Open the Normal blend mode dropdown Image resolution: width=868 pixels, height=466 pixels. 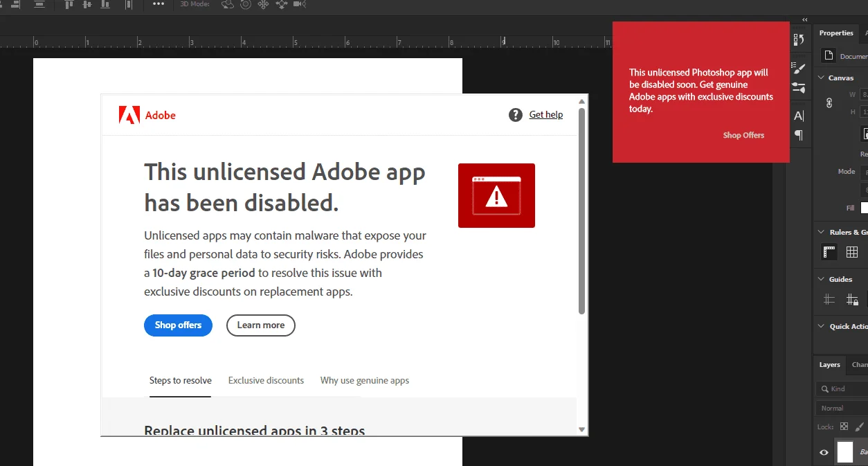(842, 408)
